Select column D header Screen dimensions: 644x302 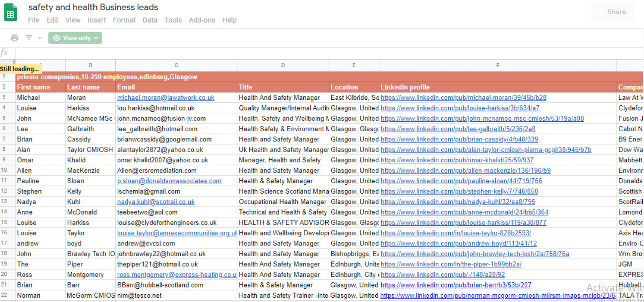(x=283, y=65)
